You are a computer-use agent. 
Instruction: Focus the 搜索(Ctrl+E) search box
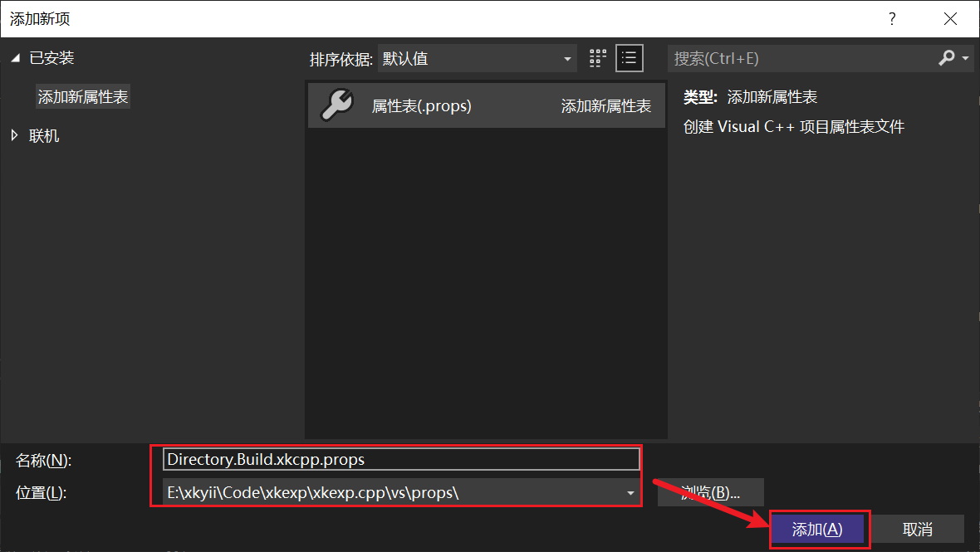tap(800, 59)
